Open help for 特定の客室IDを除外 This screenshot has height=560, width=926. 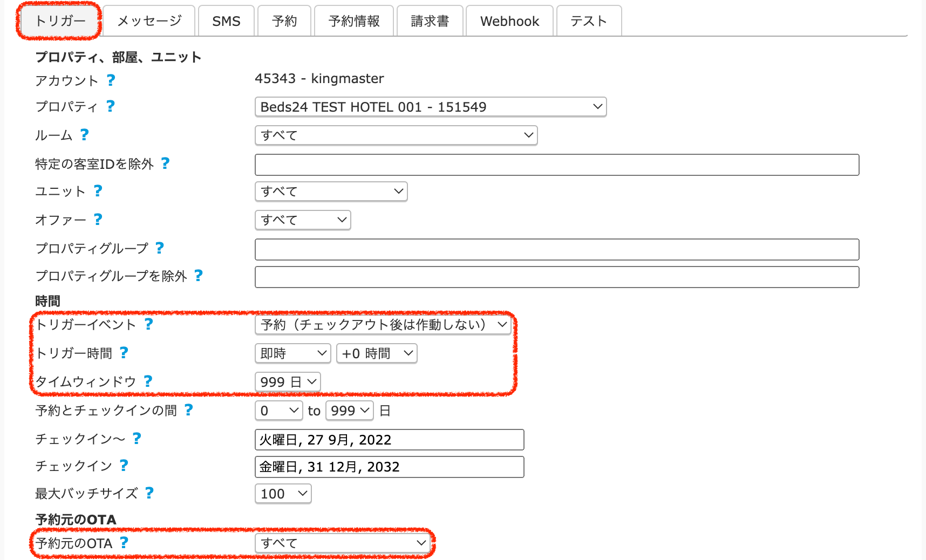click(165, 163)
